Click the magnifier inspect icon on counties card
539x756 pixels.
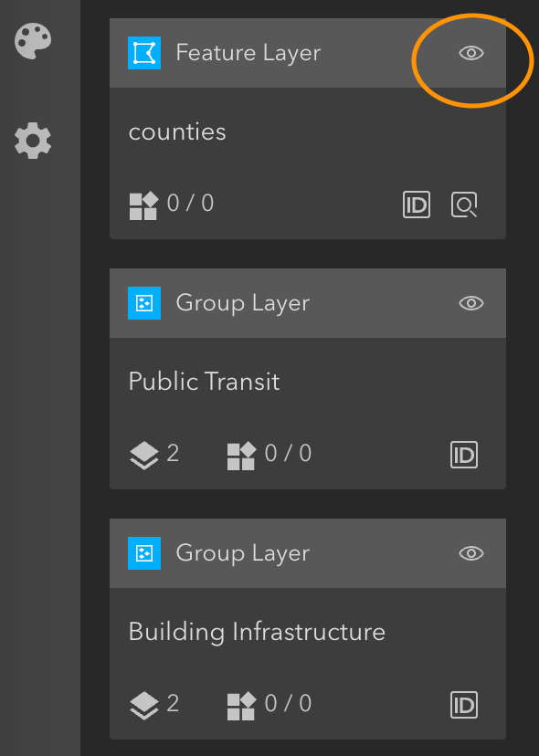pos(464,205)
